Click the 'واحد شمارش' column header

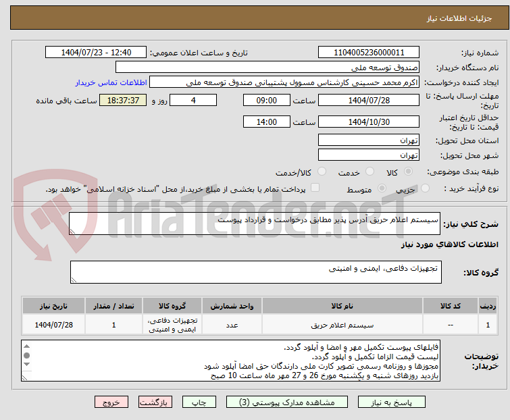click(232, 306)
